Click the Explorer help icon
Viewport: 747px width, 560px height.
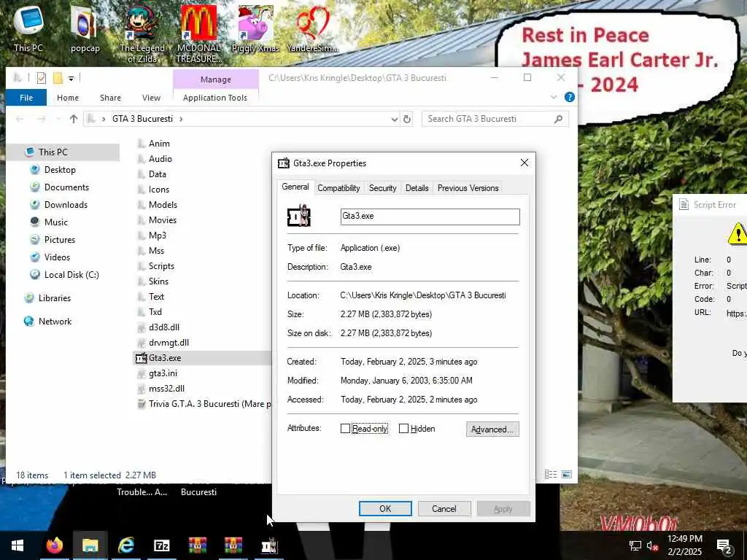pos(569,97)
